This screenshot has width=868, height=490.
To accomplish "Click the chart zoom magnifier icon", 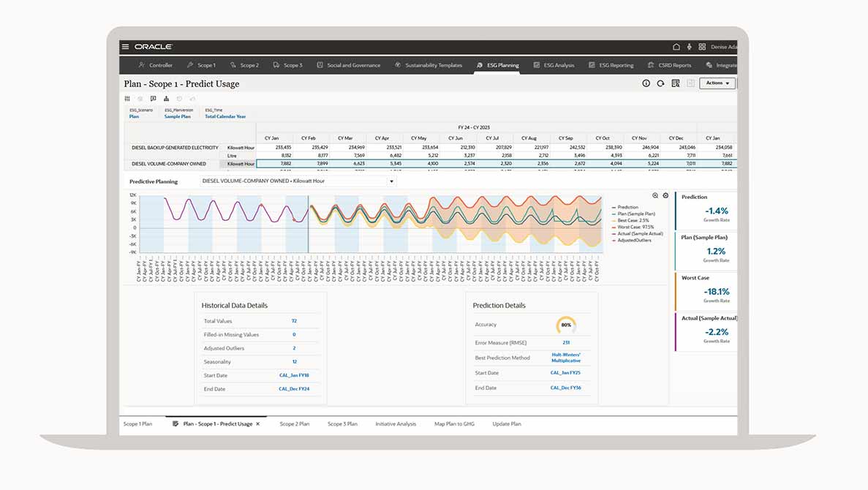I will [655, 195].
